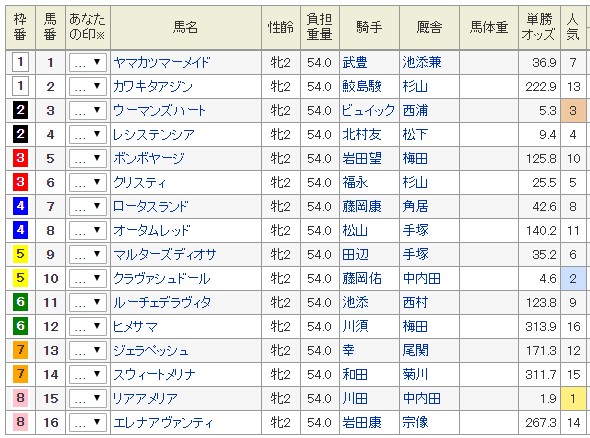Click the 単勝オッズ column header
The height and width of the screenshot is (438, 590).
coord(539,27)
